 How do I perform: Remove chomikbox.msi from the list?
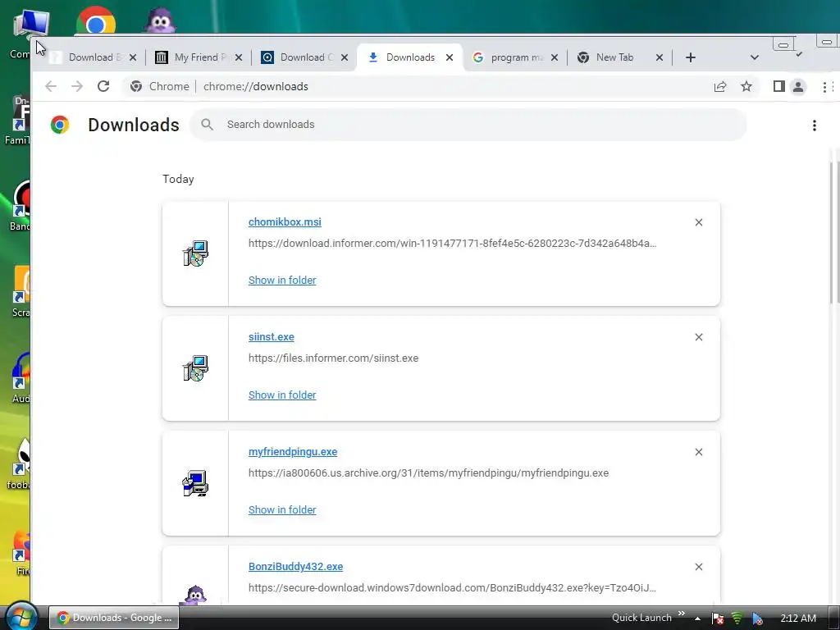pos(699,222)
